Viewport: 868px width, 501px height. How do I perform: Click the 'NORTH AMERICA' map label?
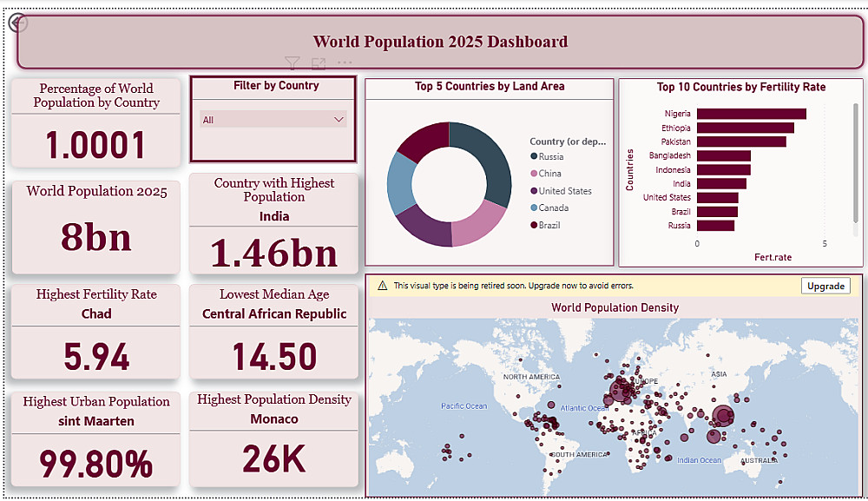point(531,377)
